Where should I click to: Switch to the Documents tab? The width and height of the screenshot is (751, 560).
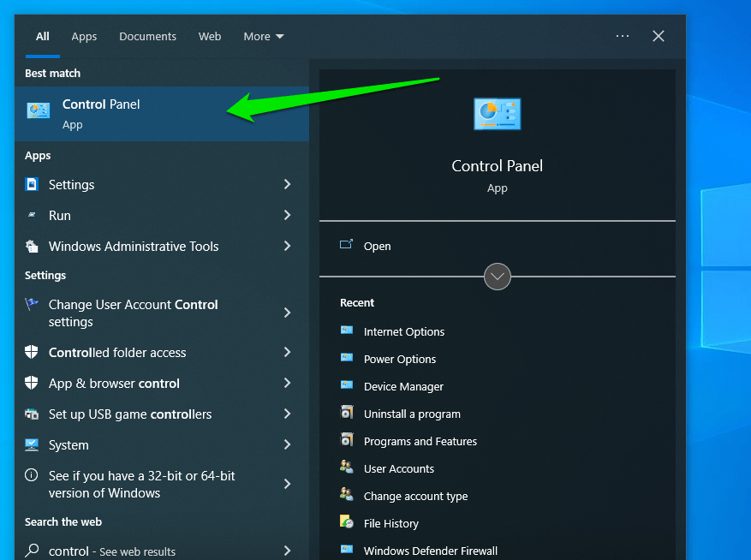point(147,37)
